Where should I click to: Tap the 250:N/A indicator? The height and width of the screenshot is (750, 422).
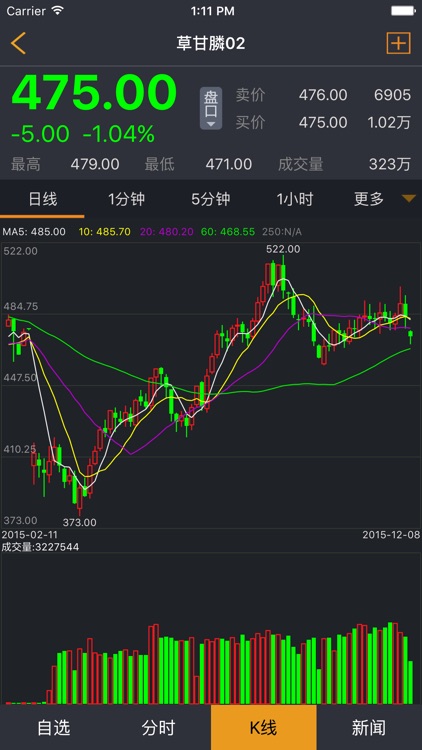click(282, 232)
